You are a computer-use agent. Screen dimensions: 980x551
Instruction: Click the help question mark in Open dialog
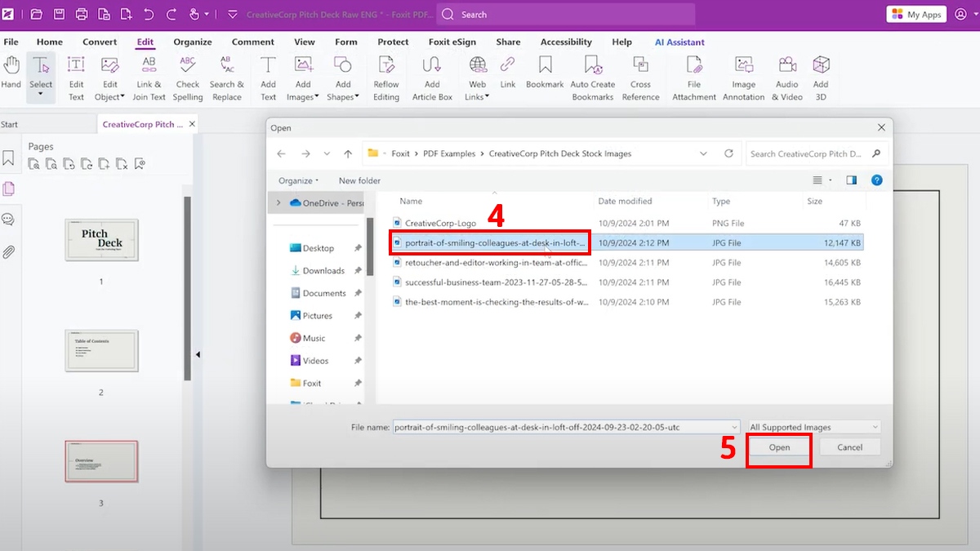[876, 180]
